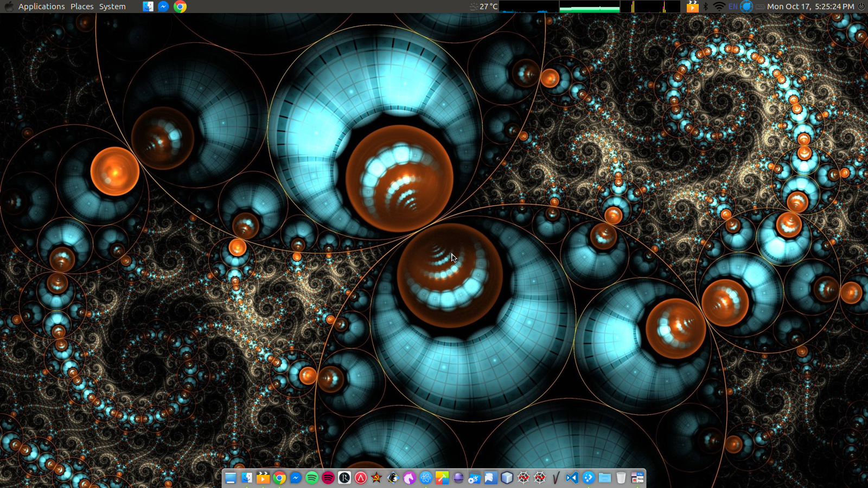Click the green memory monitor graph
868x488 pixels.
pos(589,7)
